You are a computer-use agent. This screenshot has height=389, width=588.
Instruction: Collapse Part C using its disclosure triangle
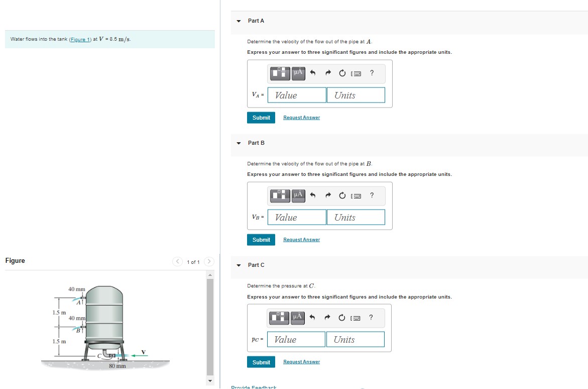[x=238, y=265]
